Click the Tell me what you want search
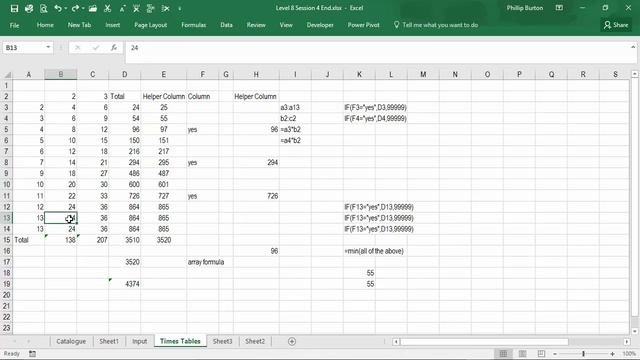 [436, 25]
